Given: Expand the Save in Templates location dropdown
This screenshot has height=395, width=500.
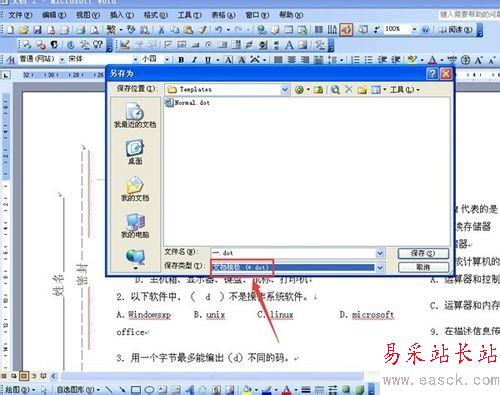Looking at the screenshot, I should pos(284,89).
